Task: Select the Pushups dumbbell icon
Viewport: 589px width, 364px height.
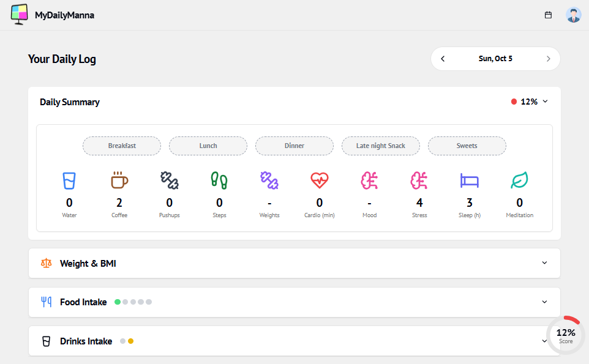Action: [170, 180]
